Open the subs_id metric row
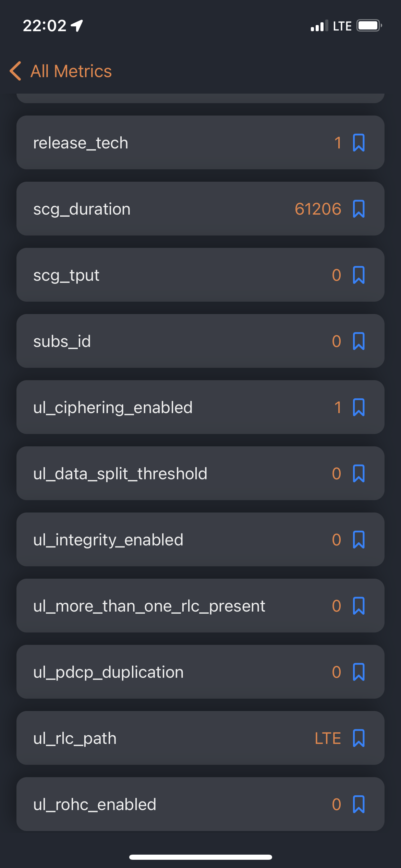This screenshot has width=401, height=868. [x=200, y=341]
